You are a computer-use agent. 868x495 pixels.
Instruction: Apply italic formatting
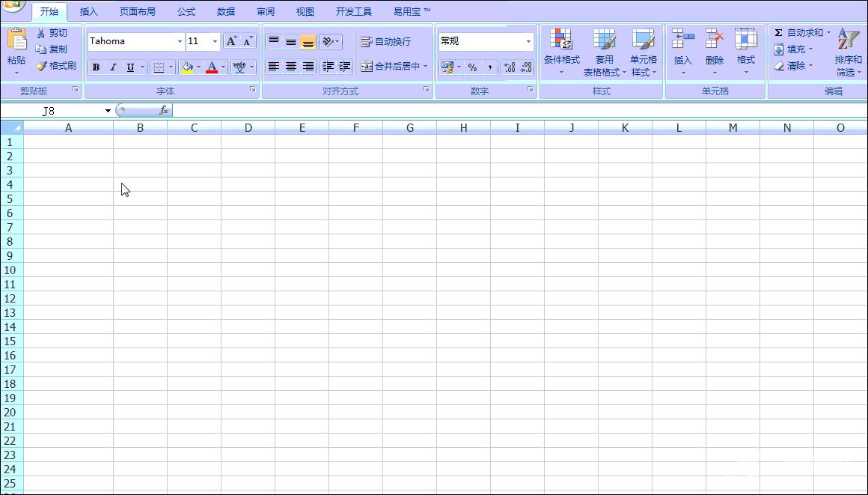[x=112, y=67]
